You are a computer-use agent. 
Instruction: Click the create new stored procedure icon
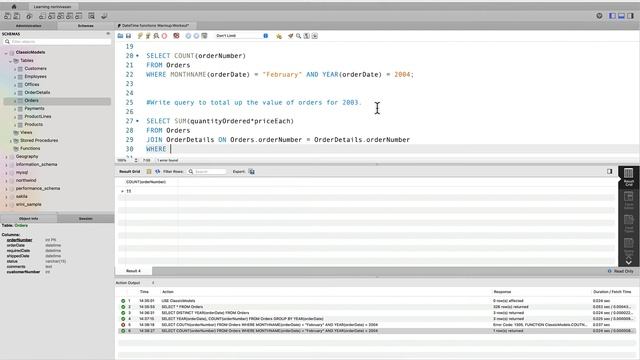pyautogui.click(x=69, y=16)
